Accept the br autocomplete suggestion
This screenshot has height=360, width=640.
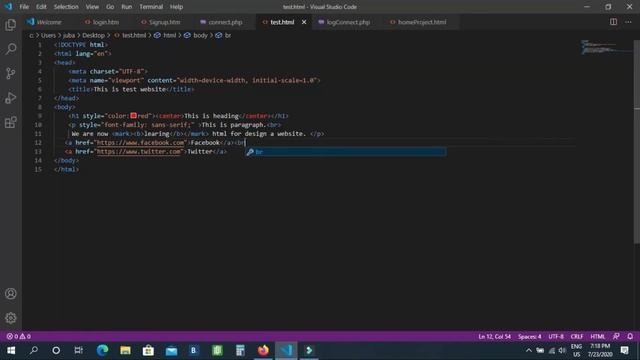coord(345,152)
